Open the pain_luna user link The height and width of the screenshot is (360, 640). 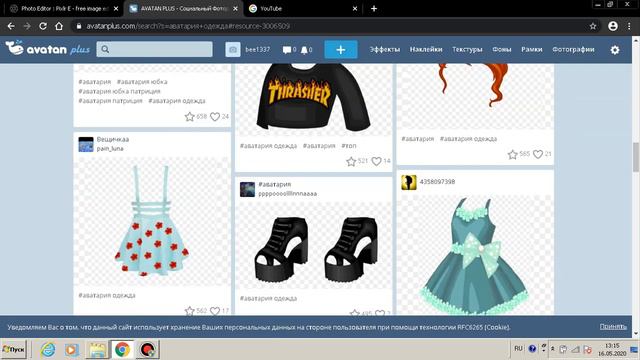click(x=110, y=149)
